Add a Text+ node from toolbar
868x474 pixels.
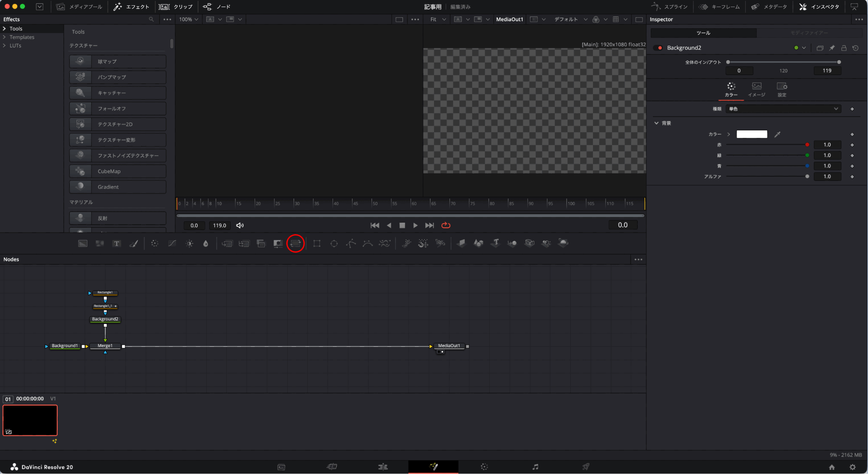pos(117,243)
